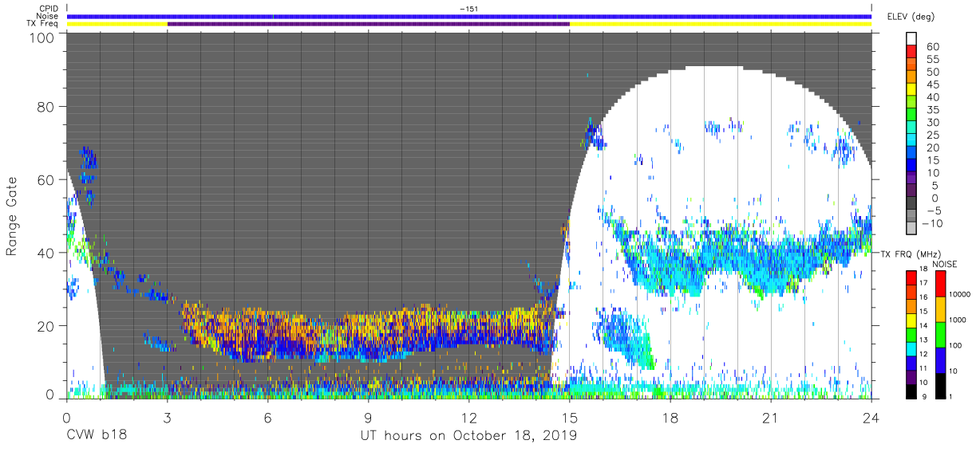980x452 pixels.
Task: Click the TX Freq row label
Action: [43, 24]
